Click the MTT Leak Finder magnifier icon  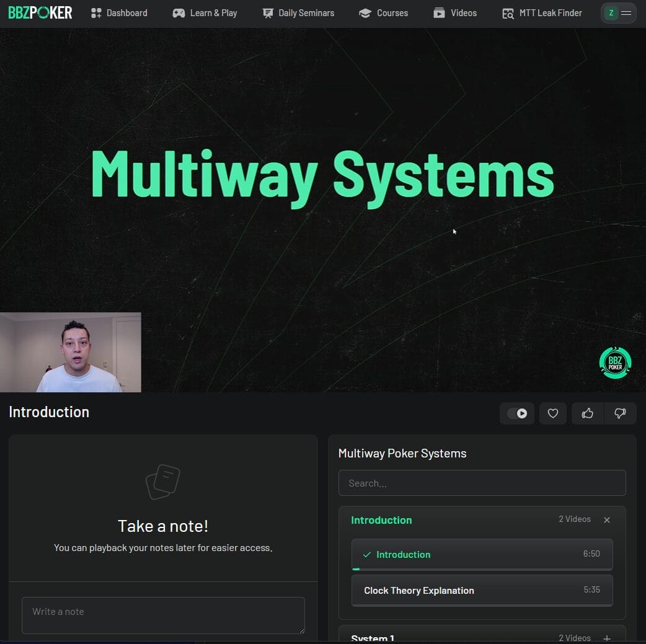point(508,13)
